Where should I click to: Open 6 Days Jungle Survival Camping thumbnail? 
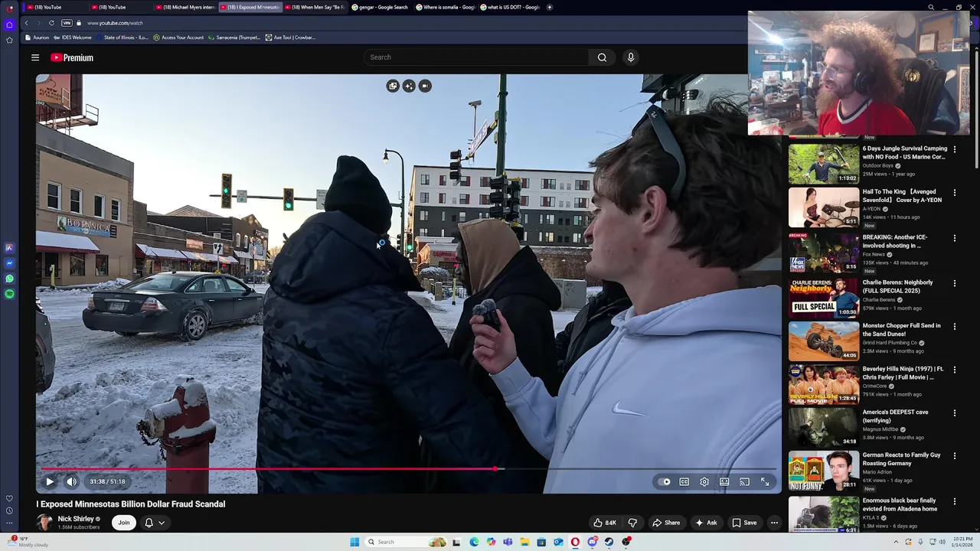pos(824,163)
